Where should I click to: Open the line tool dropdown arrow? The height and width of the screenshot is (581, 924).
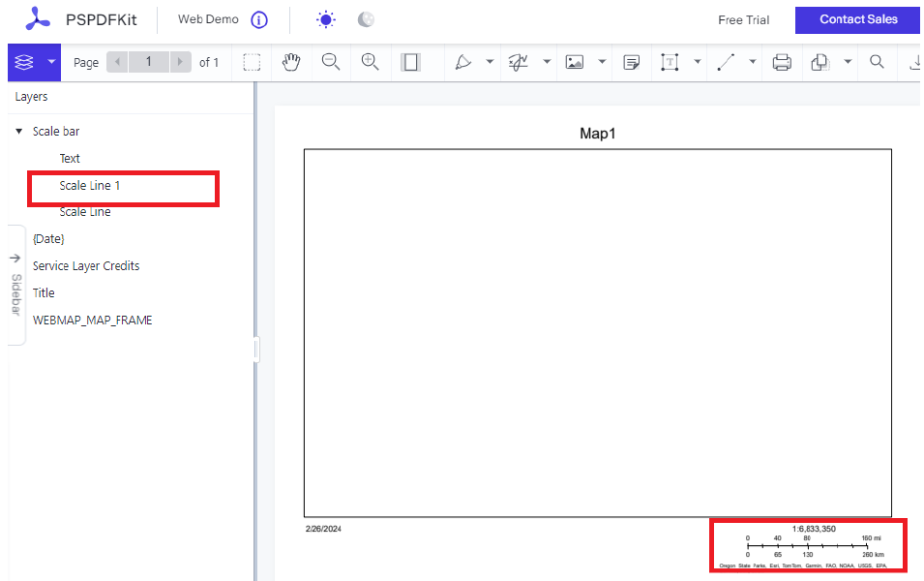753,62
